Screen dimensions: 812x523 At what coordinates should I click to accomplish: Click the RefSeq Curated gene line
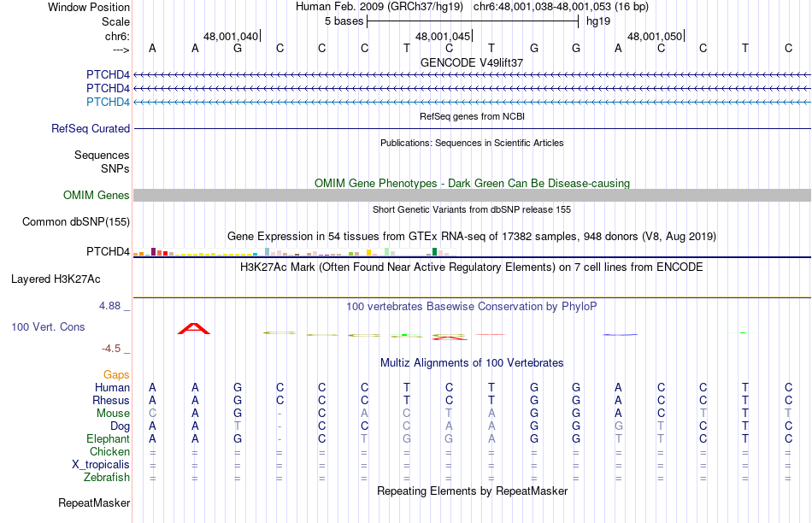click(472, 128)
